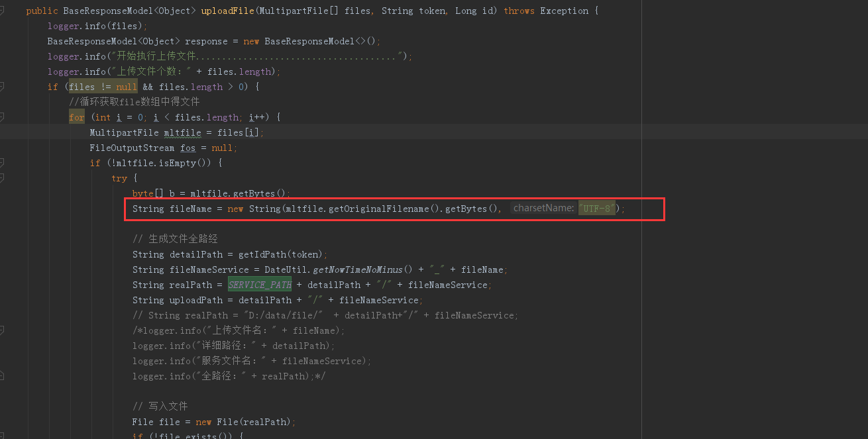
Task: Click the 'String token' parameter
Action: [x=413, y=11]
